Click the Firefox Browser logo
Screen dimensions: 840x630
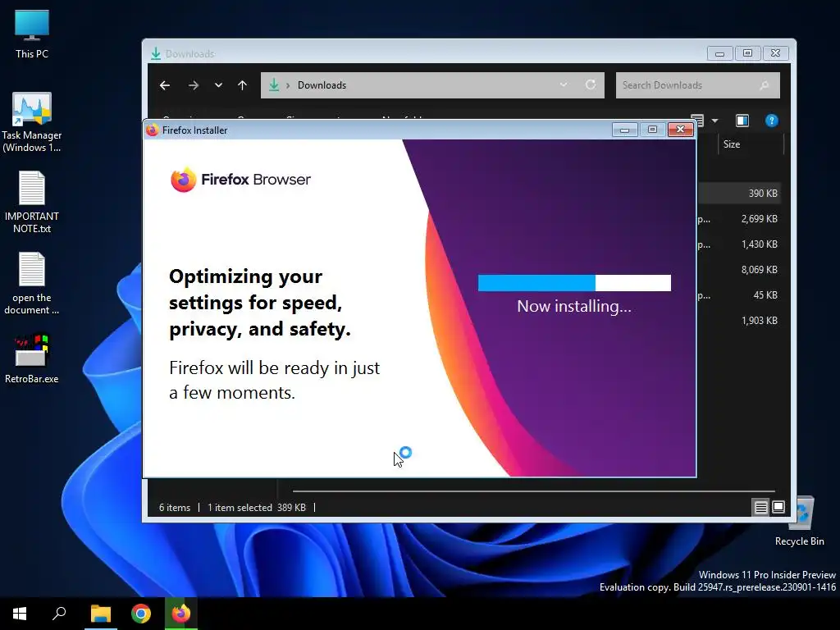[x=240, y=180]
